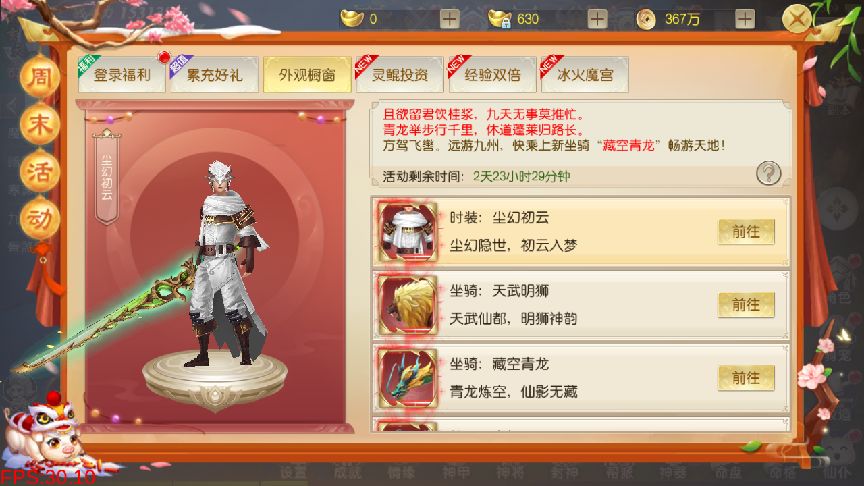Close the event panel with X button
Image resolution: width=864 pixels, height=486 pixels.
coord(797,20)
